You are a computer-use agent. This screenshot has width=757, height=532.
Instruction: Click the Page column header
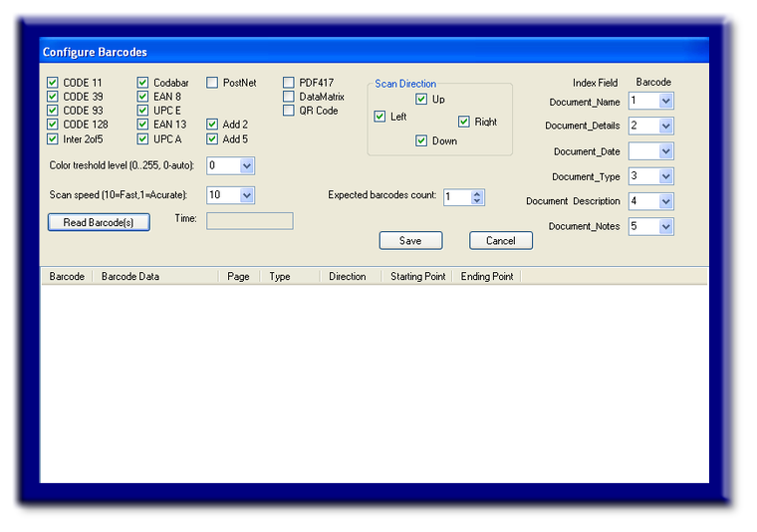click(239, 277)
